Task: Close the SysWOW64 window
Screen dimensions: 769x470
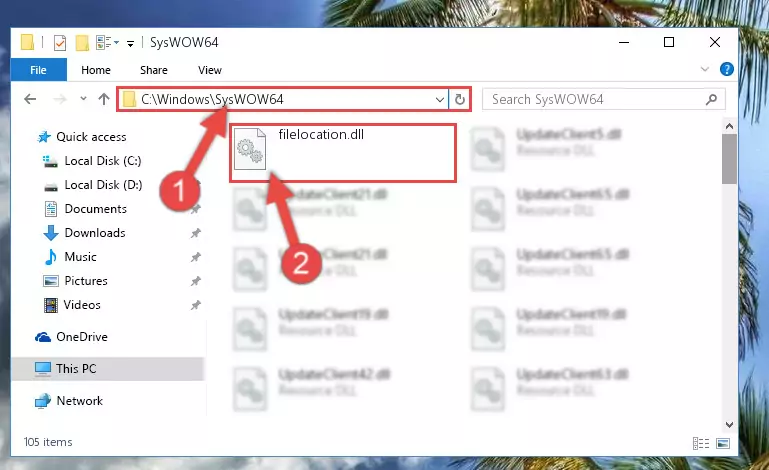Action: tap(715, 43)
